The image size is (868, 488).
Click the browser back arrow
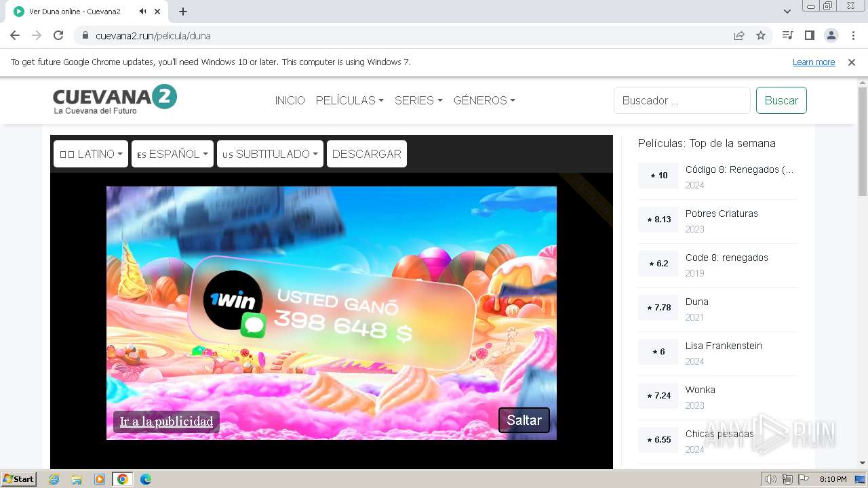[15, 35]
